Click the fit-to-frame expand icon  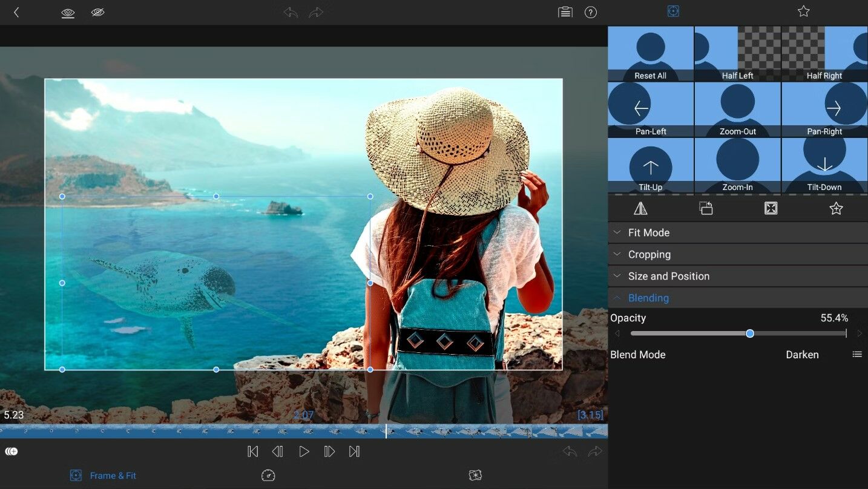pos(771,208)
